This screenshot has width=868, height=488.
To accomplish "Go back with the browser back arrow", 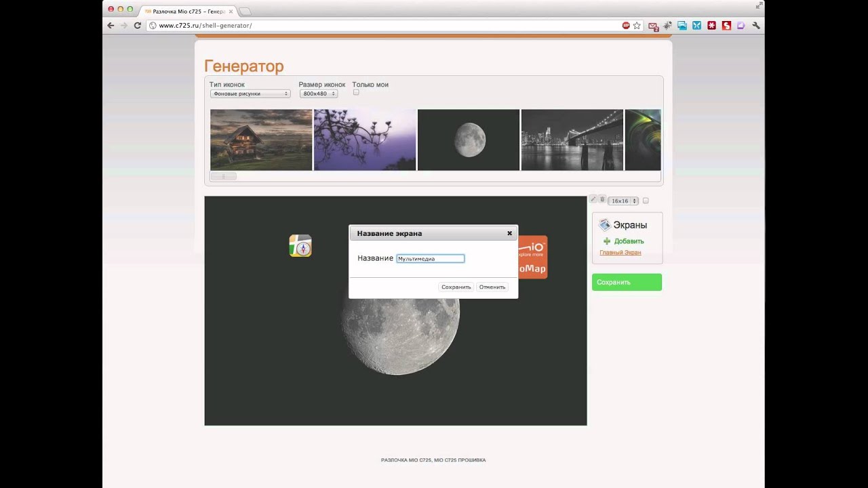I will pos(111,25).
